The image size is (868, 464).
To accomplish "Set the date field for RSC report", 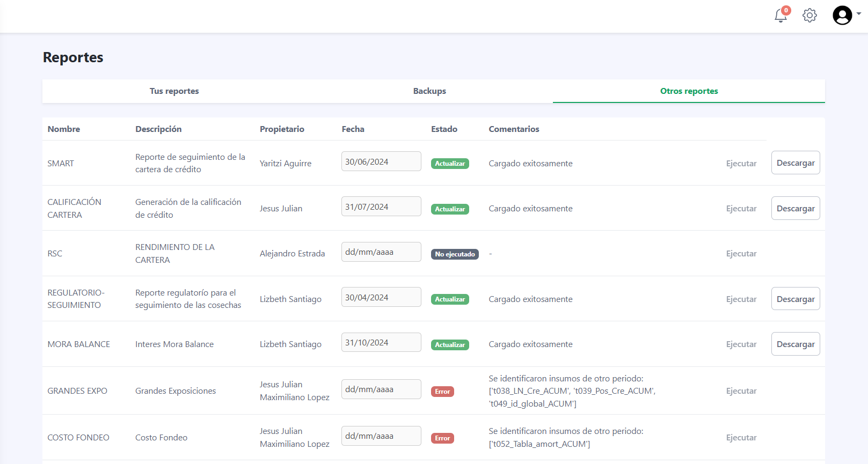I will [381, 252].
